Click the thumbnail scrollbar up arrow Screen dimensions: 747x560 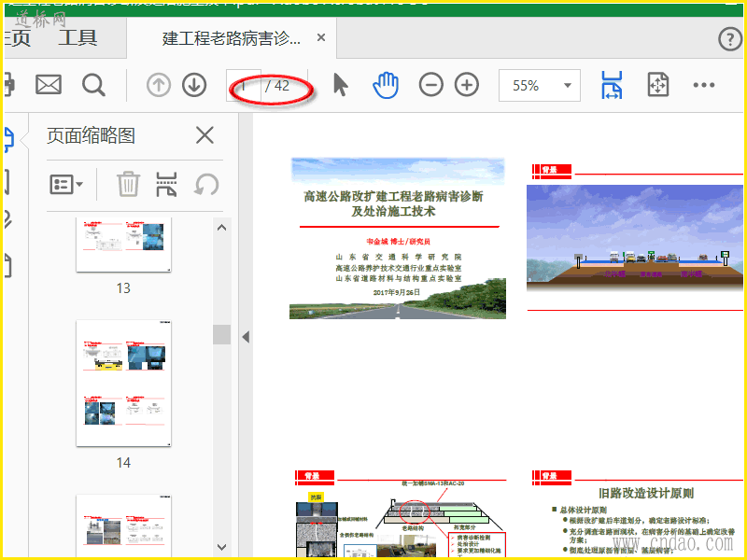pos(221,228)
